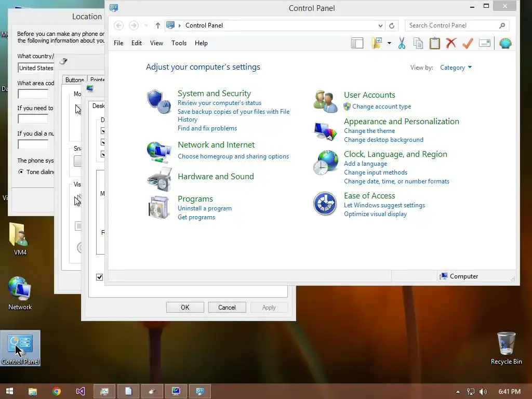The height and width of the screenshot is (399, 532).
Task: Open Visual Studio from the taskbar
Action: (x=81, y=391)
